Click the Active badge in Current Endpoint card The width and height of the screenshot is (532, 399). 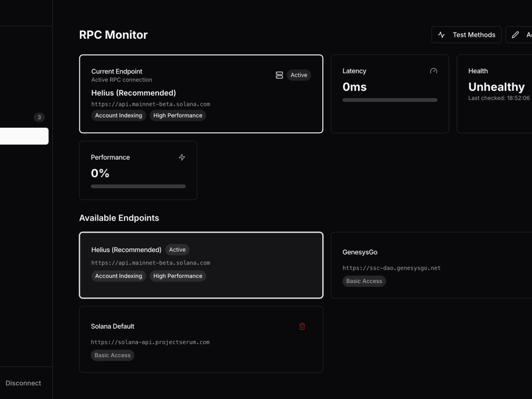[x=298, y=75]
